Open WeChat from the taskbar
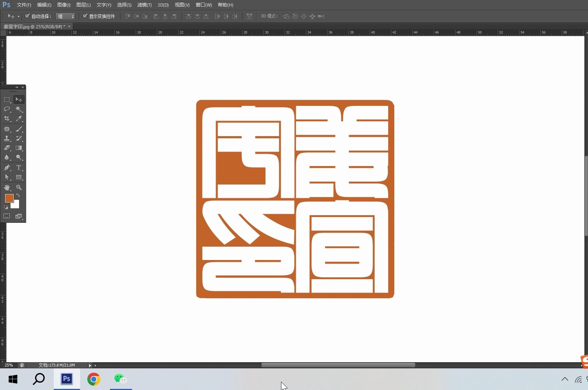The image size is (588, 390). tap(120, 379)
